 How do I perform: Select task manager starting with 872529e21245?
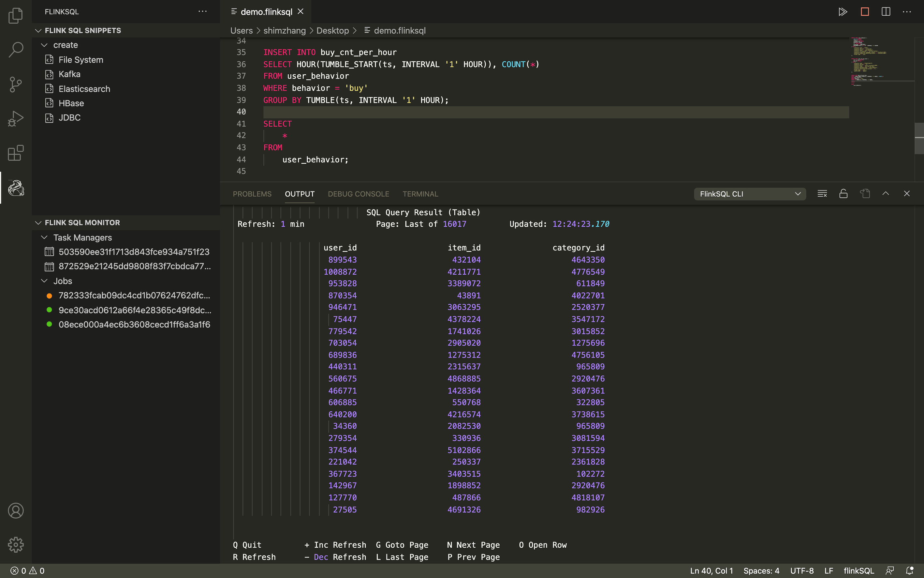(126, 266)
